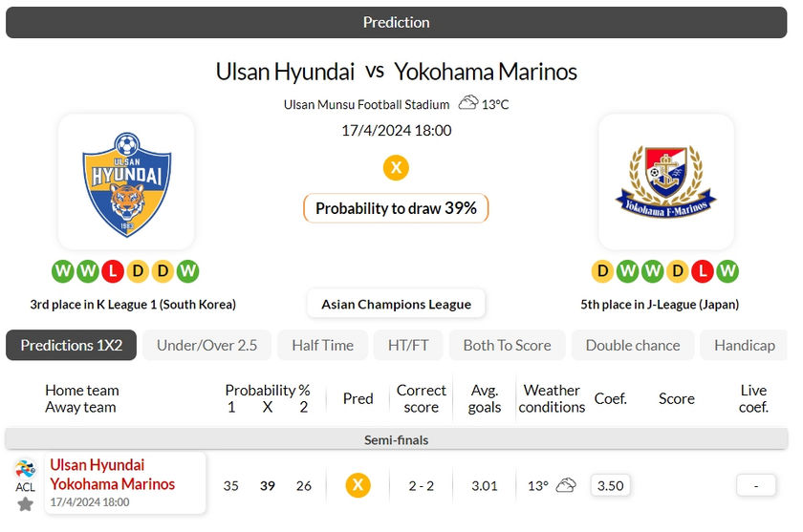Select the HT/FT tab
The width and height of the screenshot is (803, 532).
(408, 346)
